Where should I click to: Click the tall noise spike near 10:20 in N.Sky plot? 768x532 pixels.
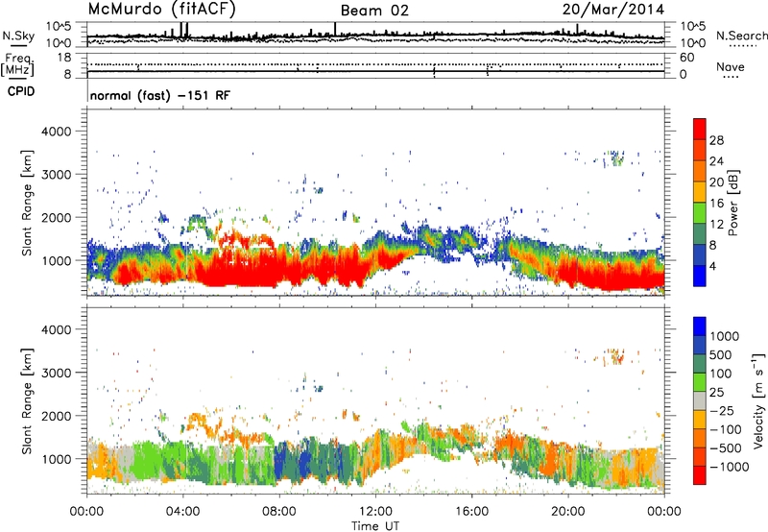click(335, 29)
